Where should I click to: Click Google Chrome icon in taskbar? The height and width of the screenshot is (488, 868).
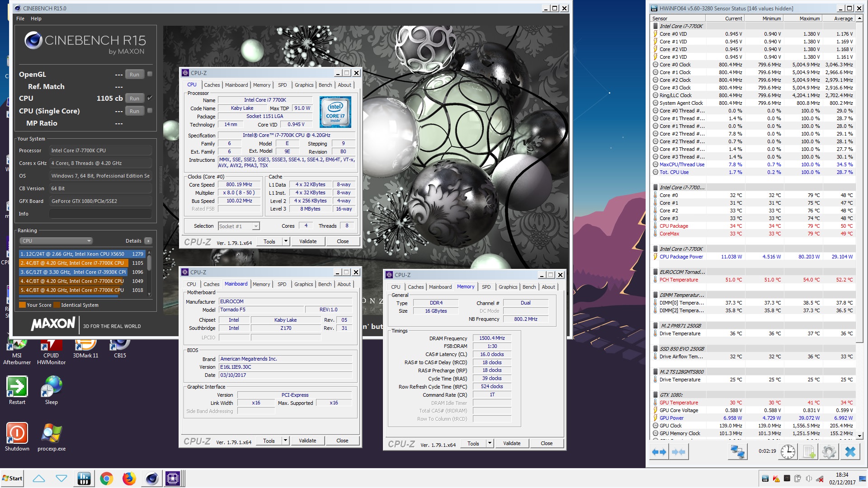[107, 479]
